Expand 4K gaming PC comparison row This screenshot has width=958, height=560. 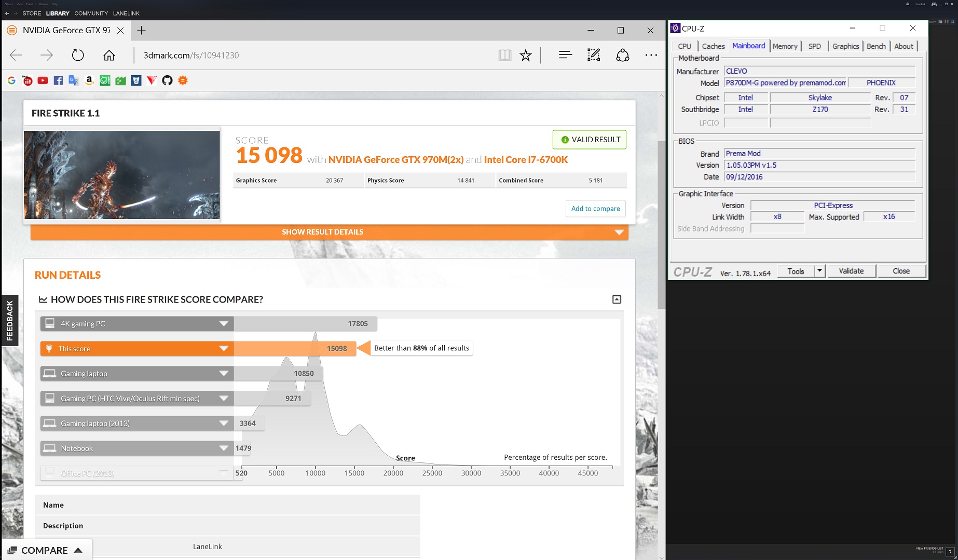pyautogui.click(x=224, y=323)
